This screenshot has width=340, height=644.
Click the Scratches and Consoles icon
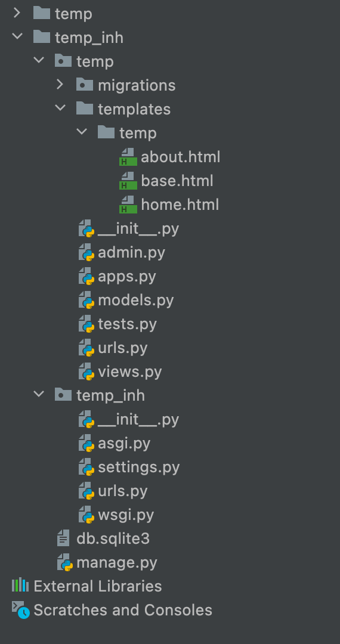pyautogui.click(x=20, y=610)
